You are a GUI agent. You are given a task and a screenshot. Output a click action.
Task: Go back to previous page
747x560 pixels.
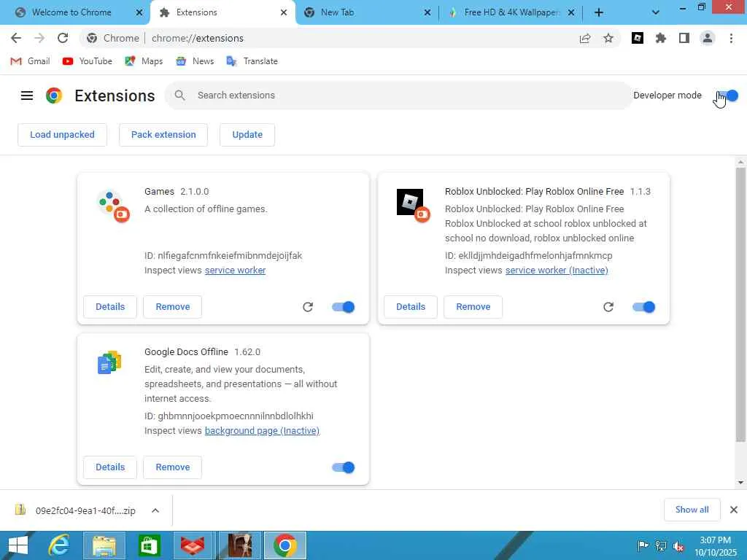(x=16, y=38)
